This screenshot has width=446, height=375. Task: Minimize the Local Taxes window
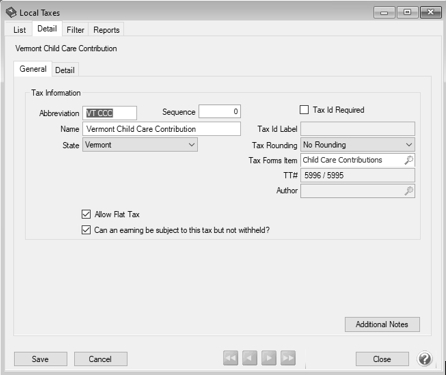pos(384,13)
